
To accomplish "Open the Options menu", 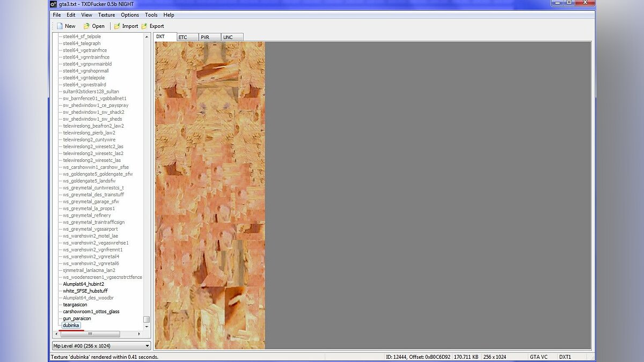I will [130, 15].
